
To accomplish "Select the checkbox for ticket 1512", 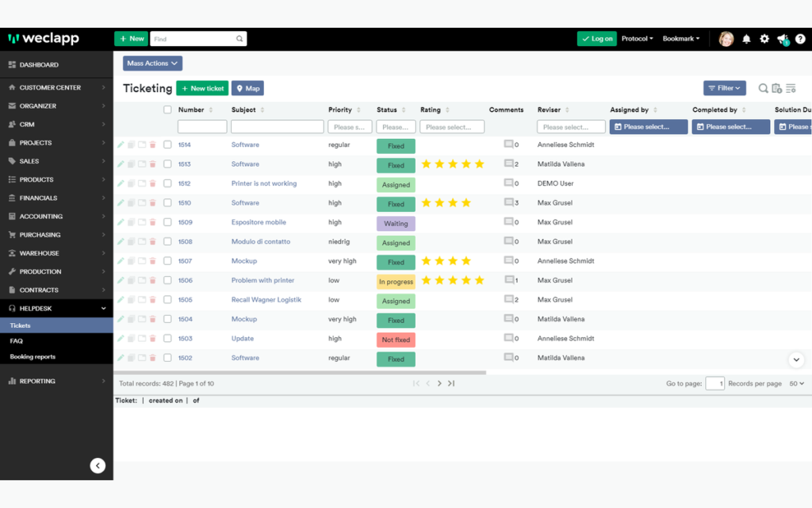I will (167, 183).
